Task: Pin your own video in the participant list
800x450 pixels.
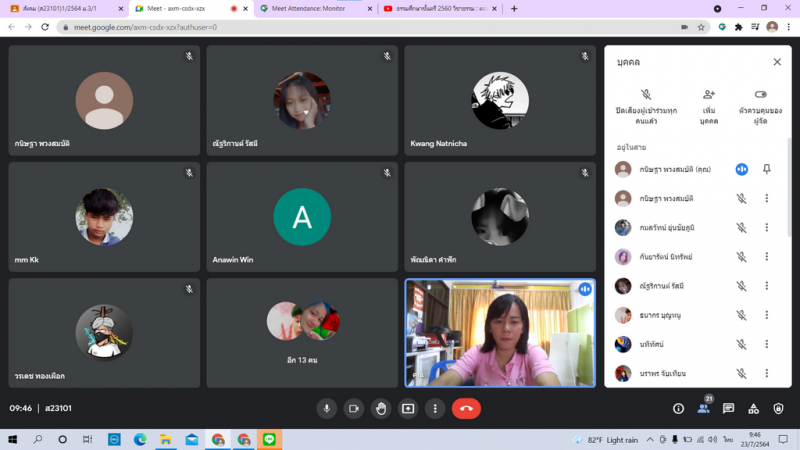Action: pyautogui.click(x=766, y=170)
